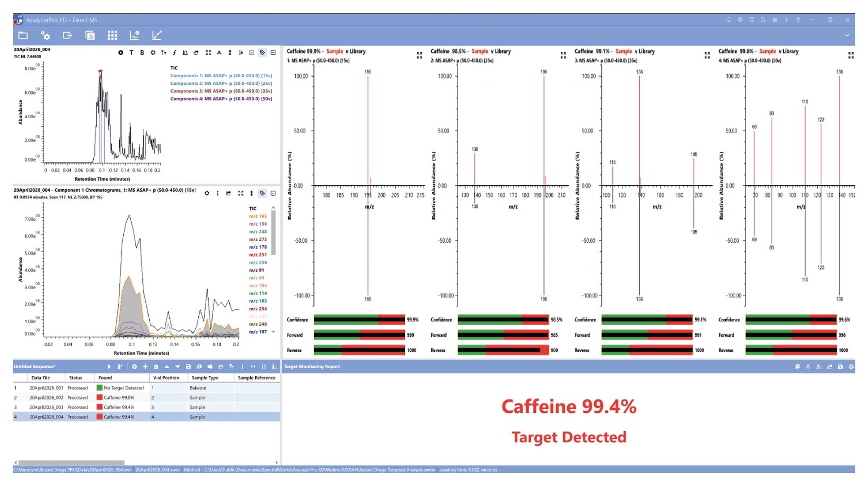
Task: Open folder icon in main toolbar
Action: (x=23, y=35)
